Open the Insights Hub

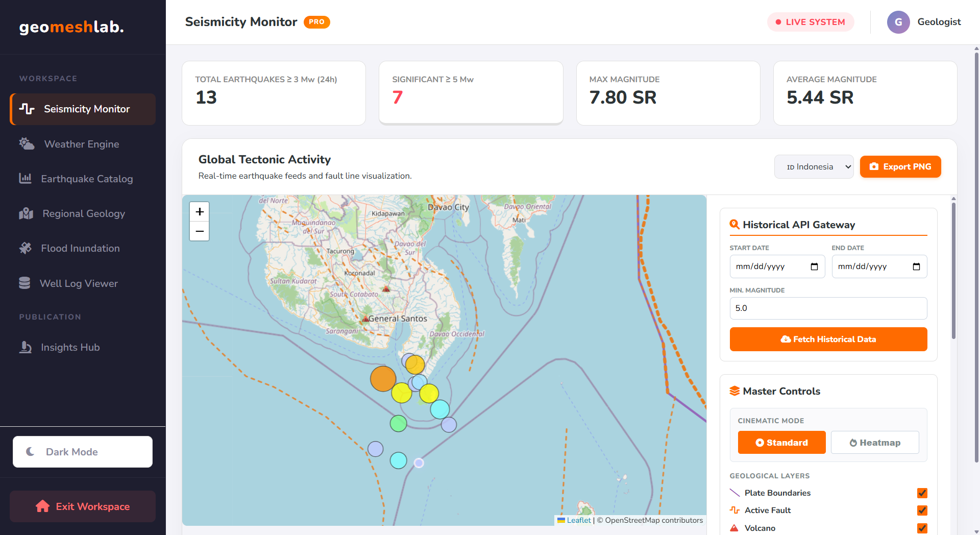point(83,347)
